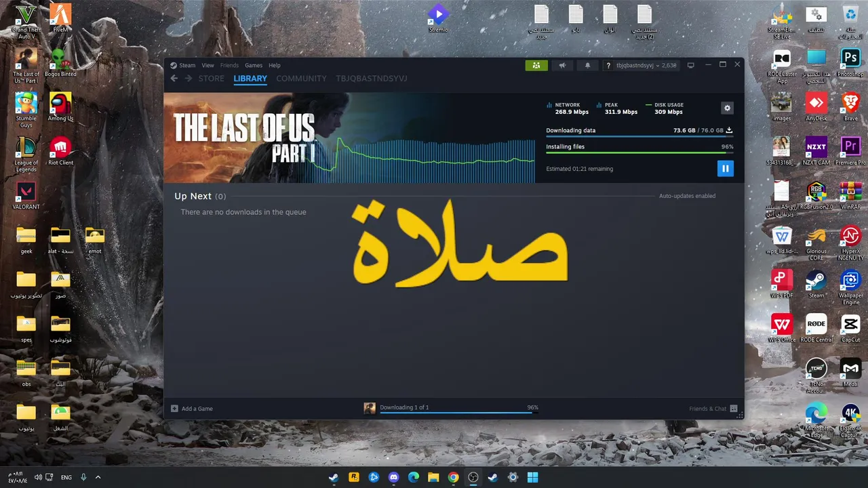Open Discord from the taskbar

(x=393, y=477)
